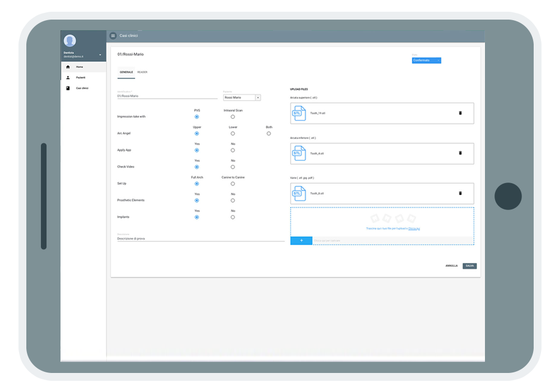
Task: Choose Yes for Apply App
Action: click(197, 150)
